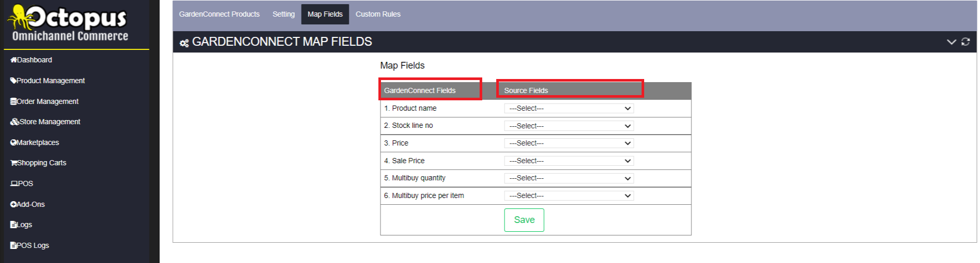Viewport: 980px width, 263px height.
Task: Click the '4. Sale Price' row label
Action: (x=404, y=161)
